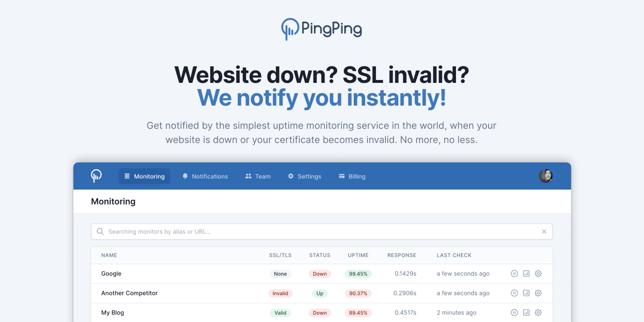This screenshot has height=322, width=644.
Task: Pause the Google monitor
Action: click(x=514, y=274)
